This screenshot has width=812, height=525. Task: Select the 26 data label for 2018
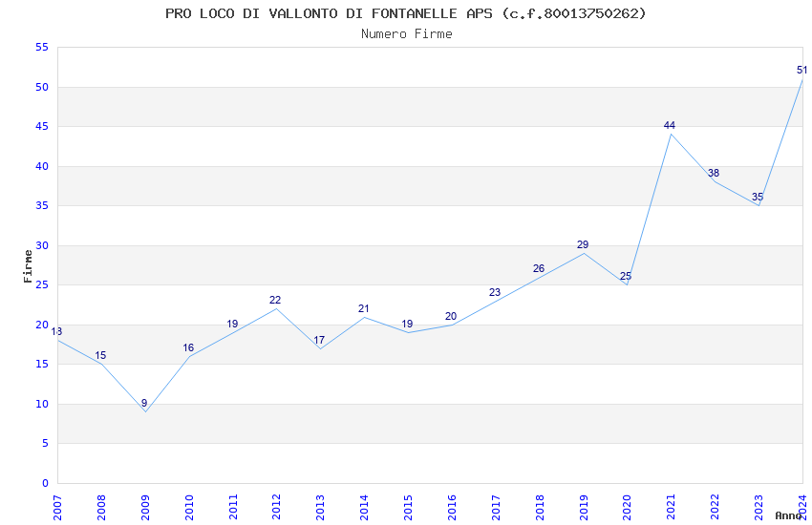pyautogui.click(x=539, y=268)
